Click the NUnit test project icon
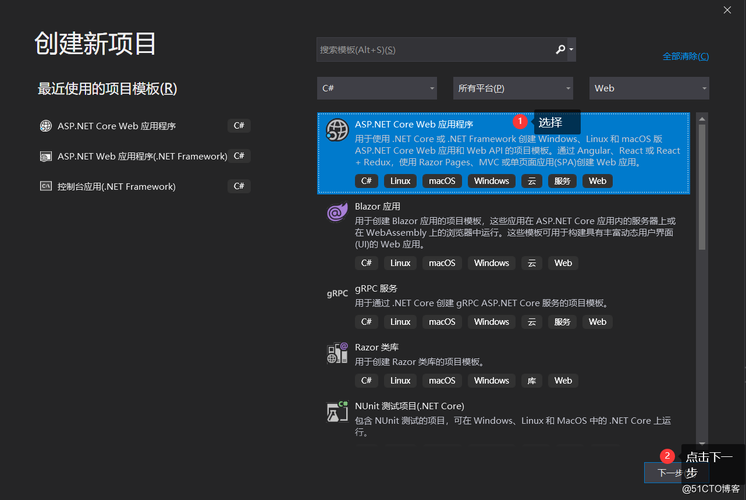746x500 pixels. click(x=337, y=412)
